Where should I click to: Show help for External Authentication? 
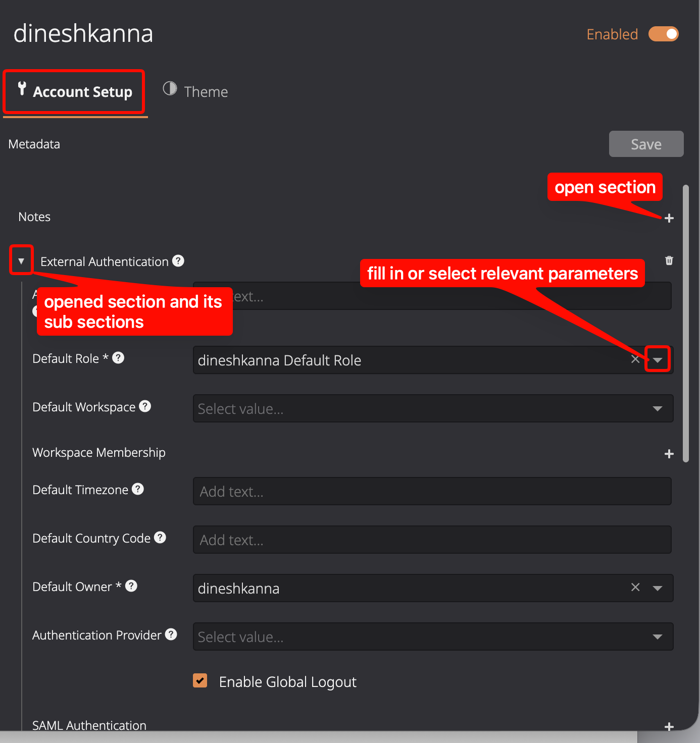pos(178,261)
